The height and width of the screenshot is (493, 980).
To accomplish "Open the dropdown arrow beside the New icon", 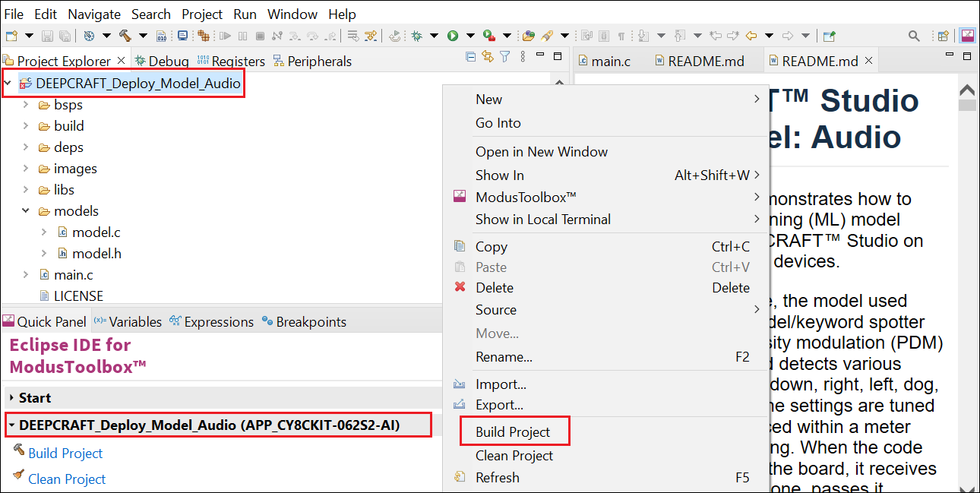I will [29, 36].
